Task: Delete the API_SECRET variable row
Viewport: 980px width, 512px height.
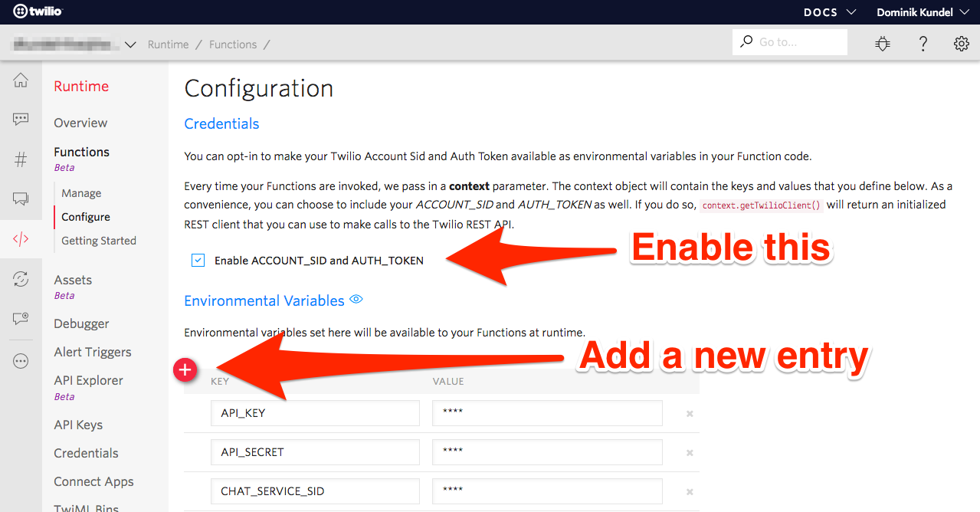Action: coord(690,452)
